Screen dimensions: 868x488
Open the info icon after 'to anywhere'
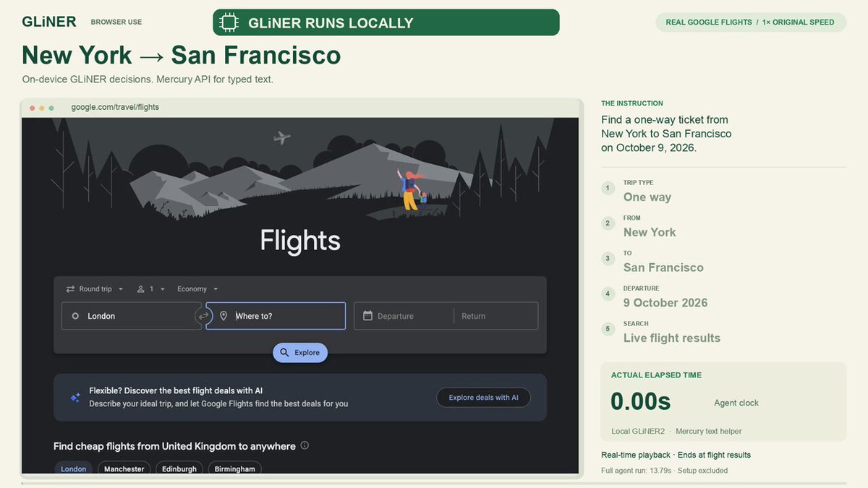305,445
